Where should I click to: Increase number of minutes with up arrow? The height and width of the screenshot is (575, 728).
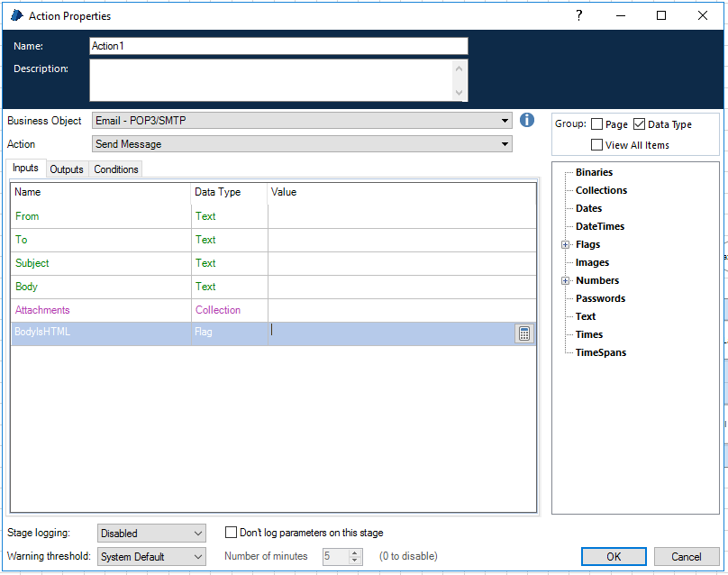tap(355, 552)
